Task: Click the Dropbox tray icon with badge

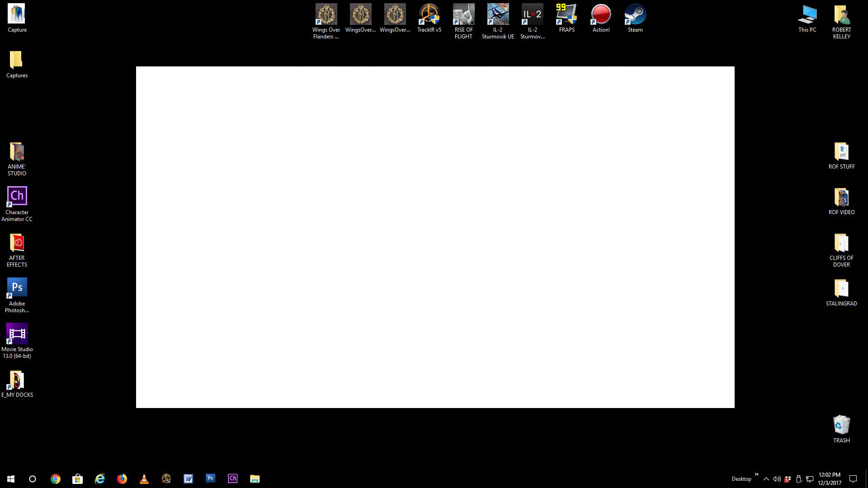Action: coord(788,479)
